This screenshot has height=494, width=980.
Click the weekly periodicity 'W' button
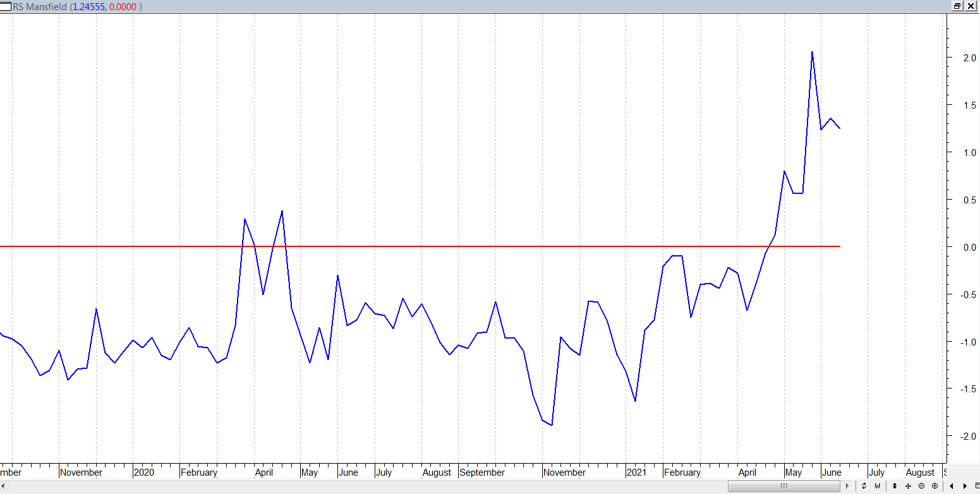pos(878,486)
